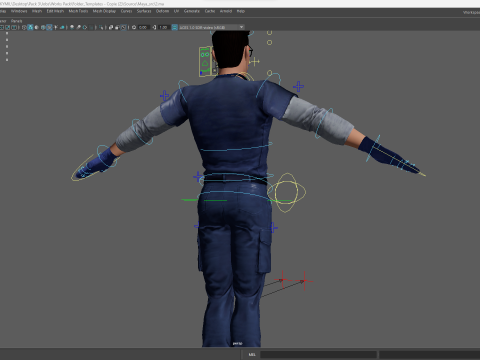Viewport: 480px width, 360px height.
Task: Select the blue plus control on right thigh
Action: coord(273,228)
